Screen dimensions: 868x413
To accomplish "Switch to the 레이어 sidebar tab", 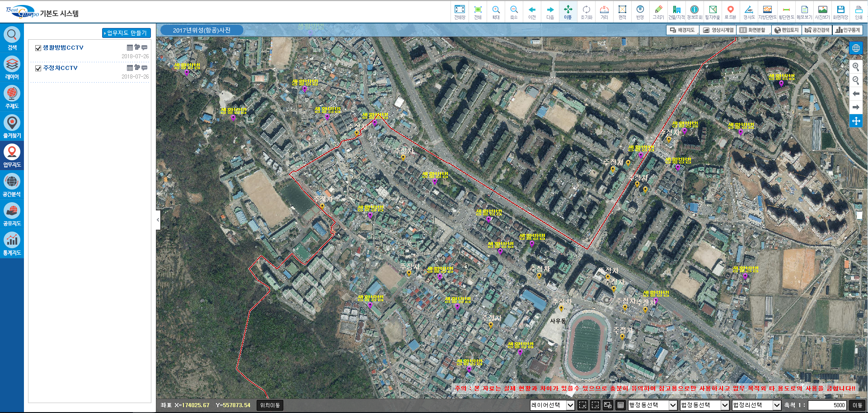I will (x=12, y=68).
